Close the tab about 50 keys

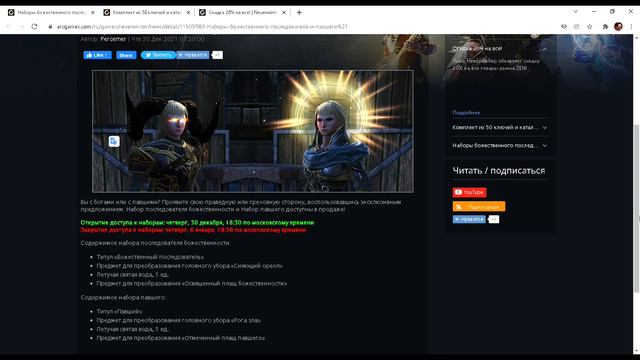pyautogui.click(x=188, y=13)
